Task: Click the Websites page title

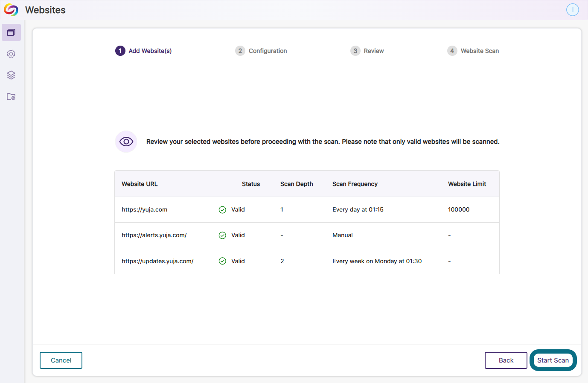Action: click(x=45, y=10)
